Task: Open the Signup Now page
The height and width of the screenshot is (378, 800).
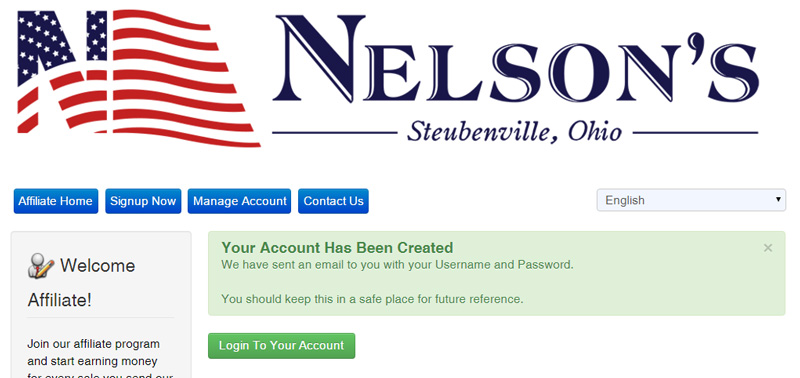Action: click(143, 201)
